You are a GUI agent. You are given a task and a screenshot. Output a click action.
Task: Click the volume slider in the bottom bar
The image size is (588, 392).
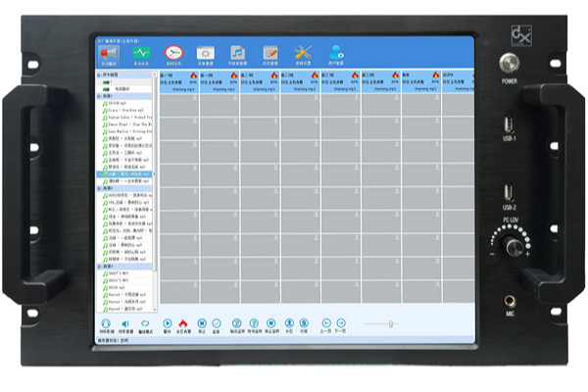tap(390, 322)
